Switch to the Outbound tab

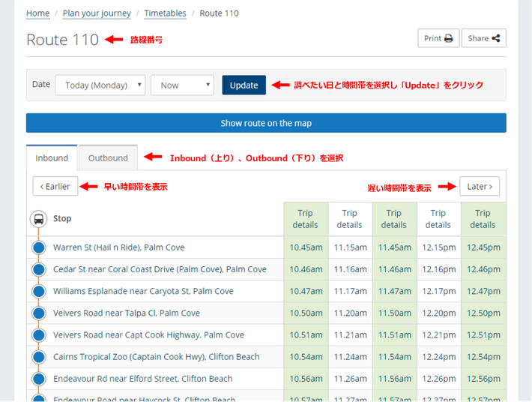click(x=108, y=158)
